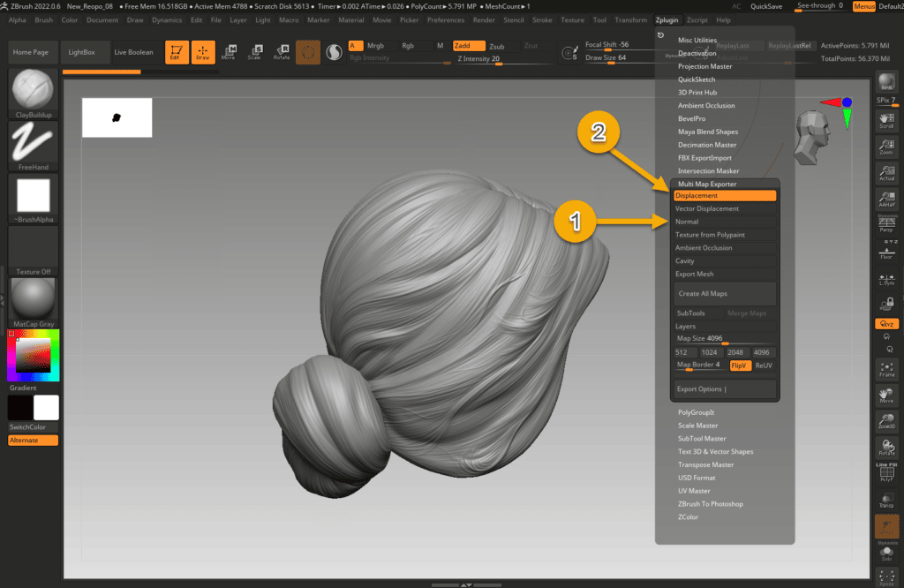Click the Gizmo 3D circle icon
This screenshot has width=904, height=588.
[308, 52]
